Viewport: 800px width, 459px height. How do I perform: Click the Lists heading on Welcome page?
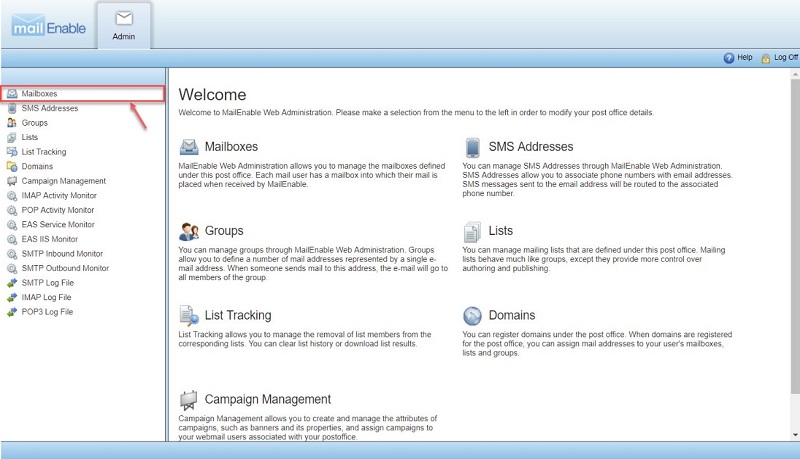(501, 231)
